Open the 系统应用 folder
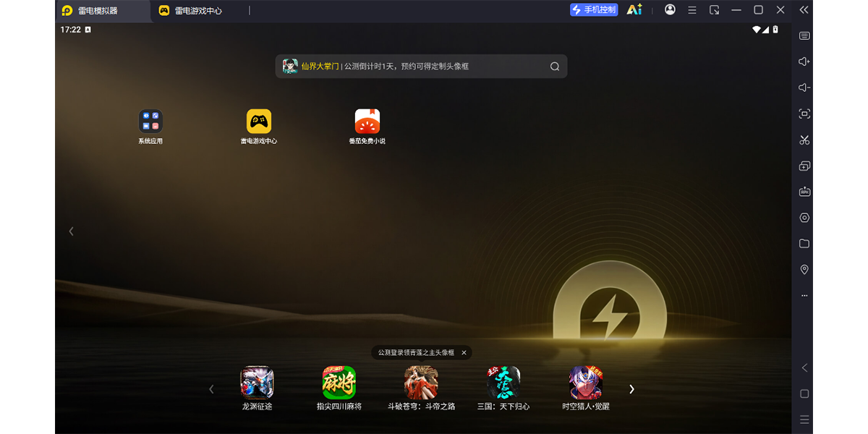 pos(150,126)
